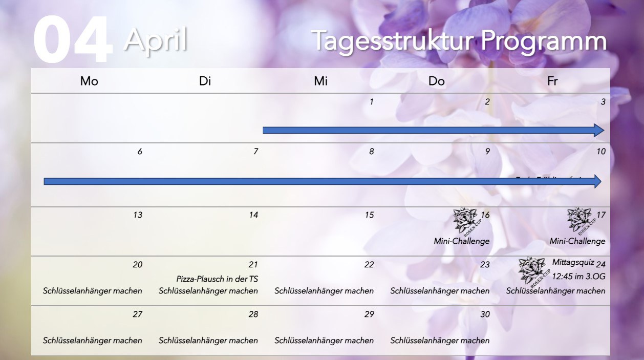
Task: Click Pizza-Plausch in der TS entry
Action: coord(217,279)
